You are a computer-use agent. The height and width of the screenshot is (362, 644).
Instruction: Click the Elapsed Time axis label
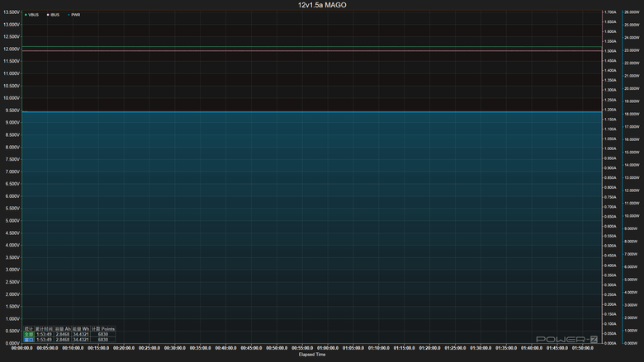[x=312, y=355]
